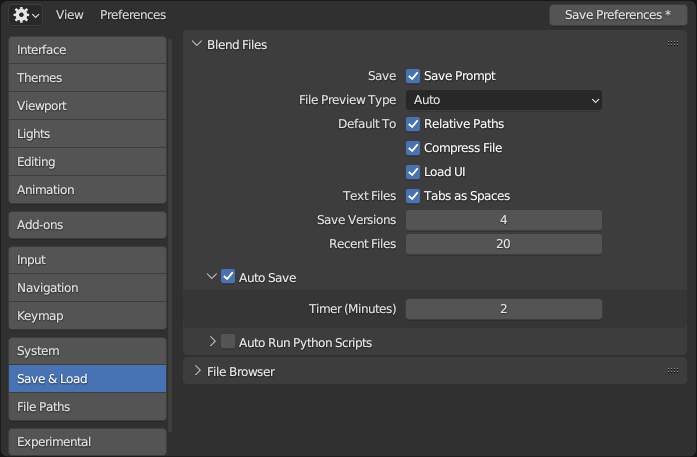The width and height of the screenshot is (697, 457).
Task: Open the editor type gear menu
Action: point(25,15)
